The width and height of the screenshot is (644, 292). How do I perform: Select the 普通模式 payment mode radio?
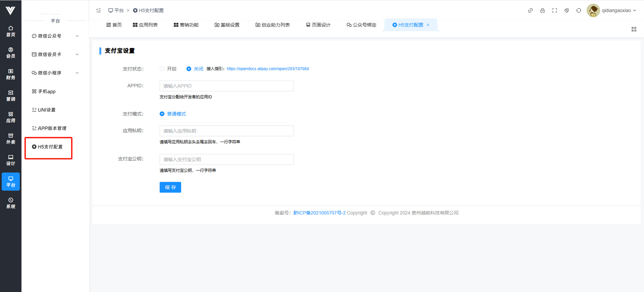point(162,114)
